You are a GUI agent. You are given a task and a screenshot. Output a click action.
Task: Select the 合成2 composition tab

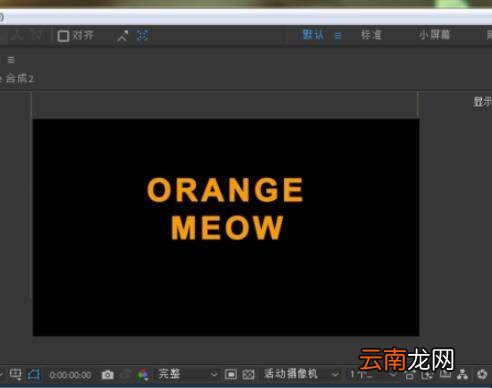click(x=20, y=79)
